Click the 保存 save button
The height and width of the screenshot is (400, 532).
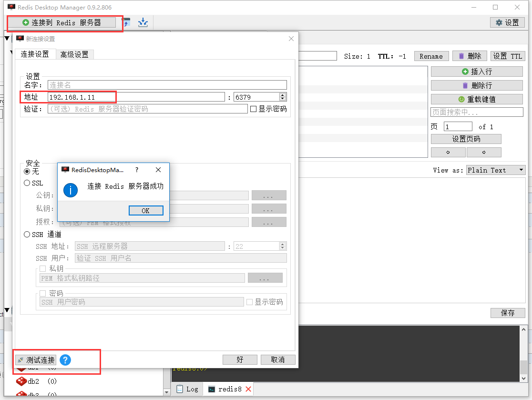tap(508, 313)
